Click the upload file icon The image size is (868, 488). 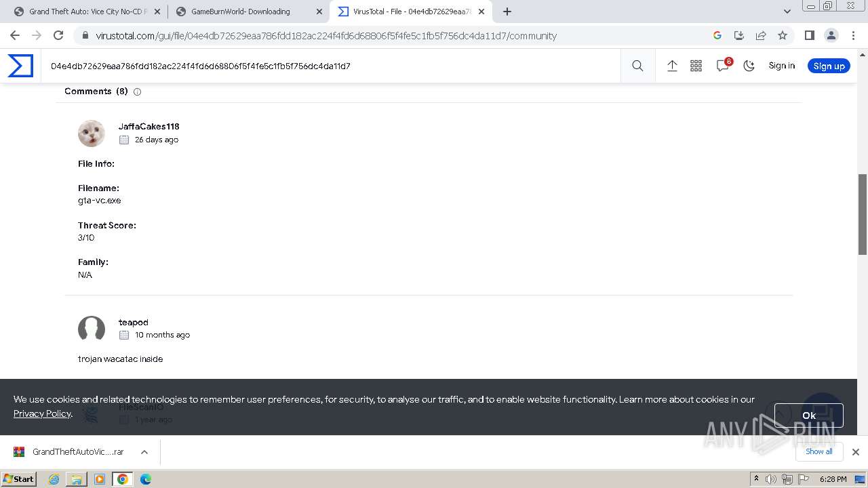pos(672,66)
